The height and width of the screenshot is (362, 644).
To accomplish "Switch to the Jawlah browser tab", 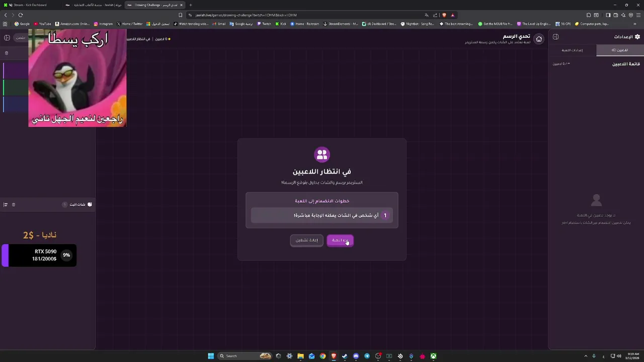I will pos(94,5).
